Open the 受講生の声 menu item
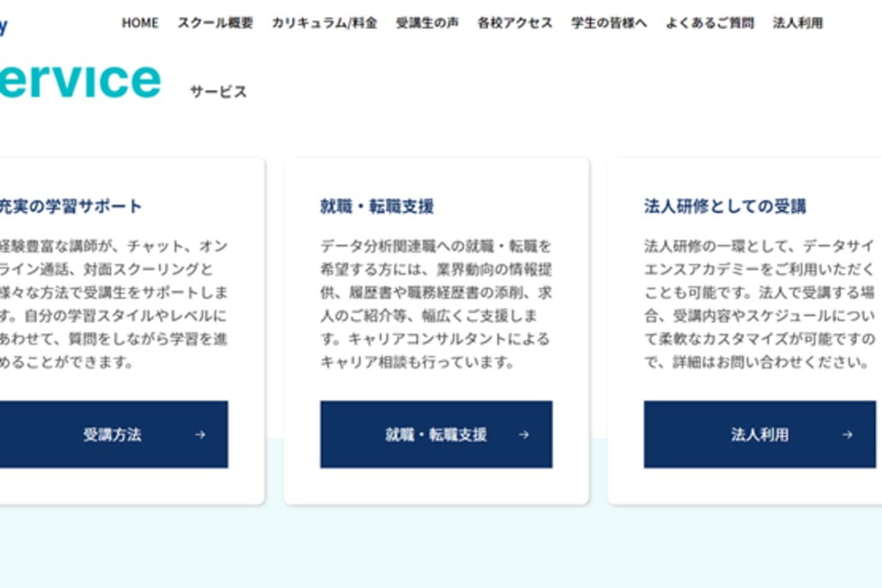882x588 pixels. [x=427, y=23]
